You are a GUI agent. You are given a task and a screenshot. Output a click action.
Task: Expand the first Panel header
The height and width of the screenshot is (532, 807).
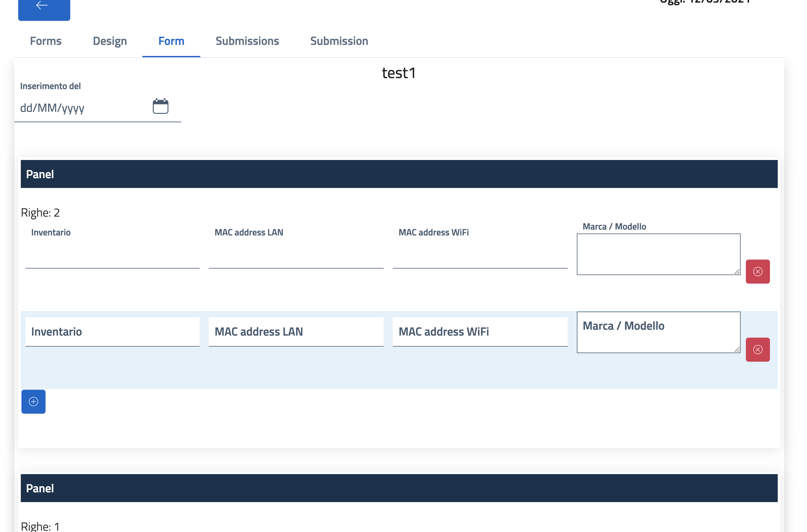[399, 174]
